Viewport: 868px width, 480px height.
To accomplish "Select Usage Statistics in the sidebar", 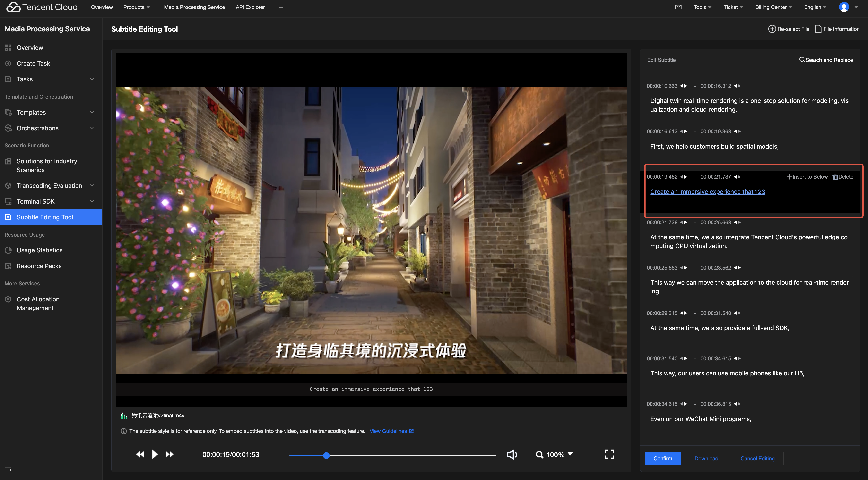I will click(x=39, y=250).
